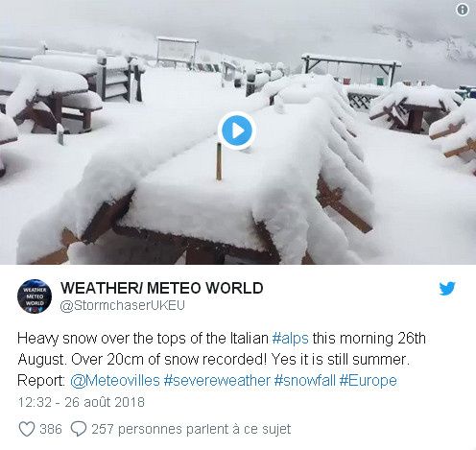Click the Twitter bird logo
Viewport: 476px width, 450px height.
click(447, 289)
